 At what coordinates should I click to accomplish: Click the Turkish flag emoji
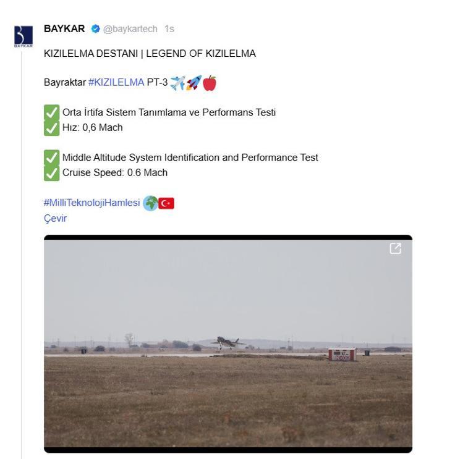pyautogui.click(x=166, y=203)
